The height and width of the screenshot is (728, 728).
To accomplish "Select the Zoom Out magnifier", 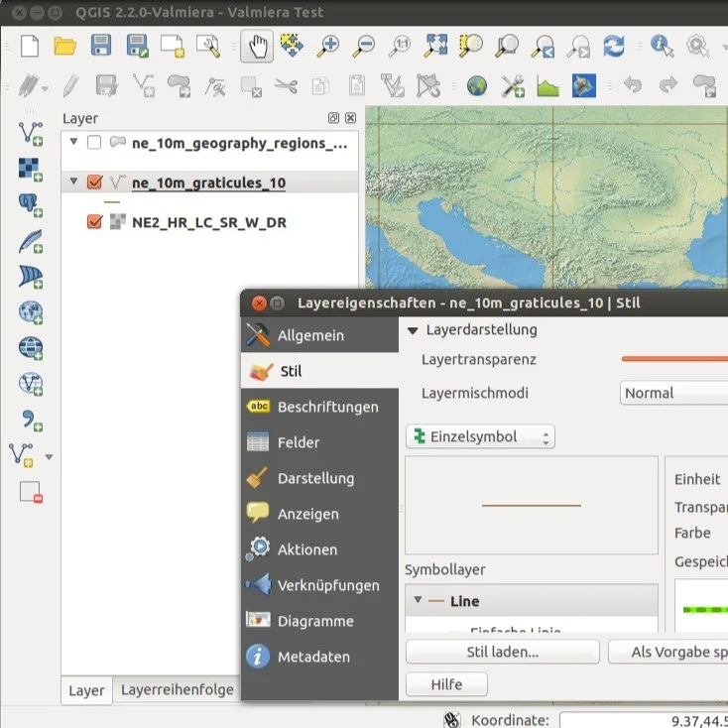I will tap(364, 46).
